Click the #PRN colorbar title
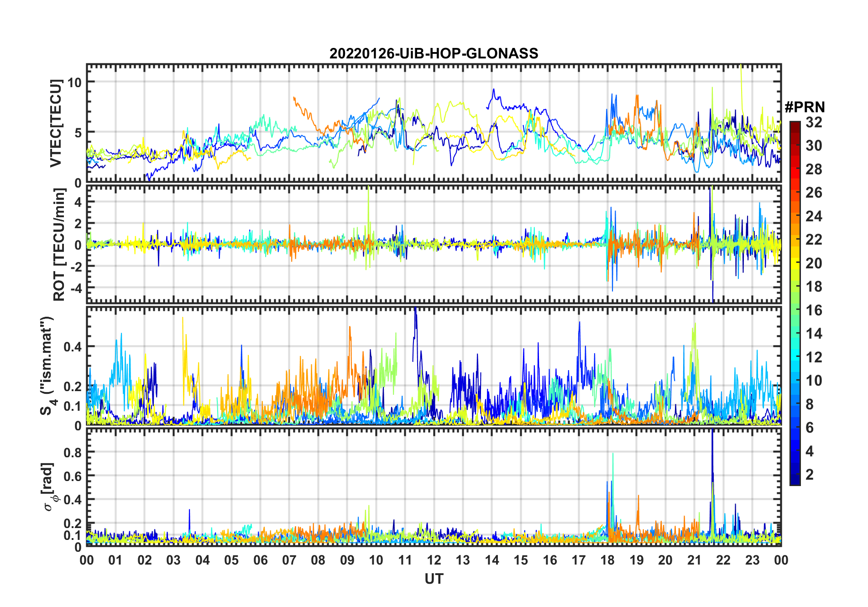This screenshot has width=868, height=607. (805, 107)
